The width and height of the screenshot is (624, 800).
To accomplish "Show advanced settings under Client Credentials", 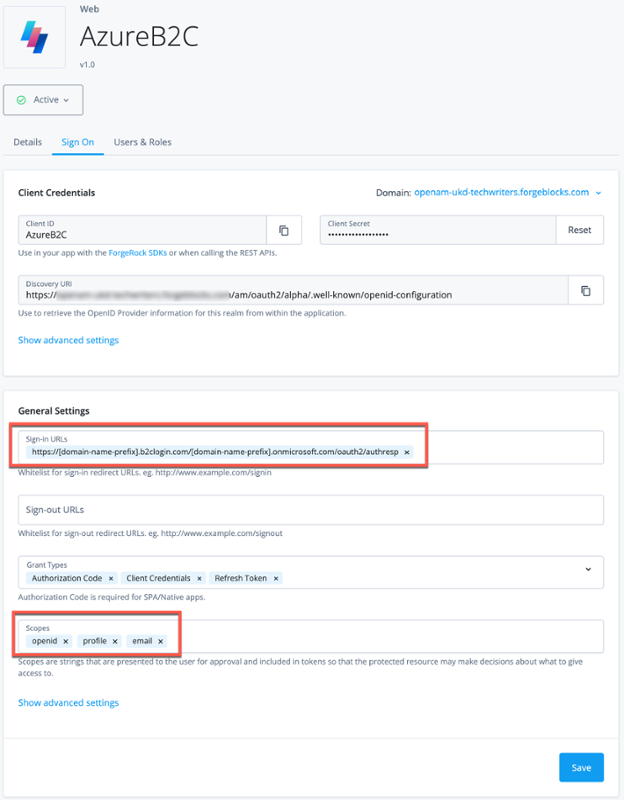I will click(x=68, y=340).
